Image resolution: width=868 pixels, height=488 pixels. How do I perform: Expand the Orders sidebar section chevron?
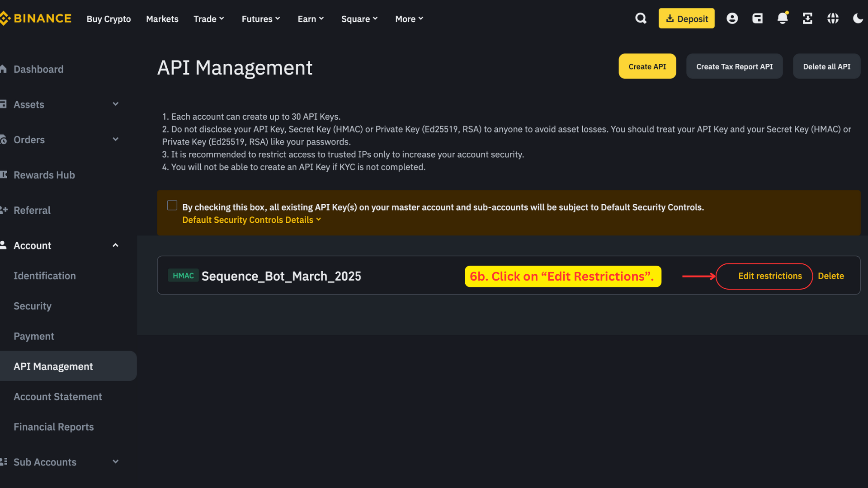coord(115,139)
